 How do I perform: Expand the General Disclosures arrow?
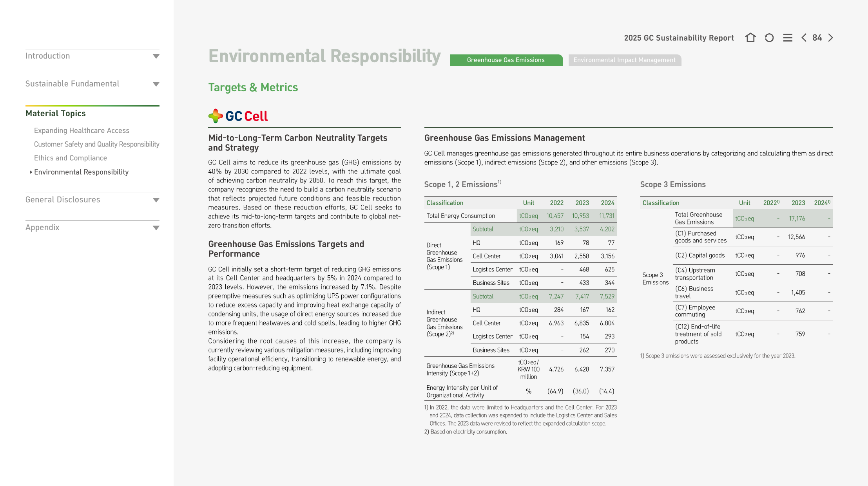pos(156,200)
